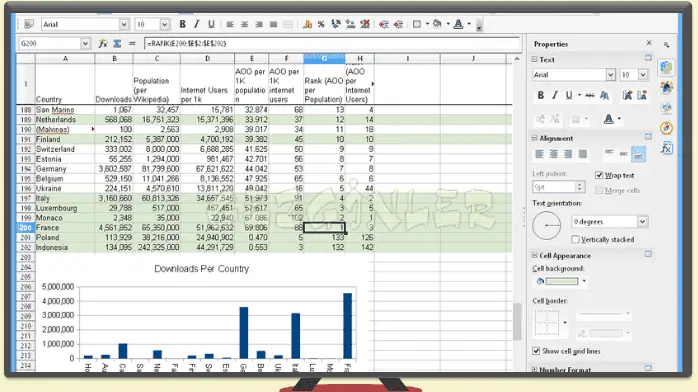Open the Gallery deck in sidebar
698x392 pixels.
[666, 108]
